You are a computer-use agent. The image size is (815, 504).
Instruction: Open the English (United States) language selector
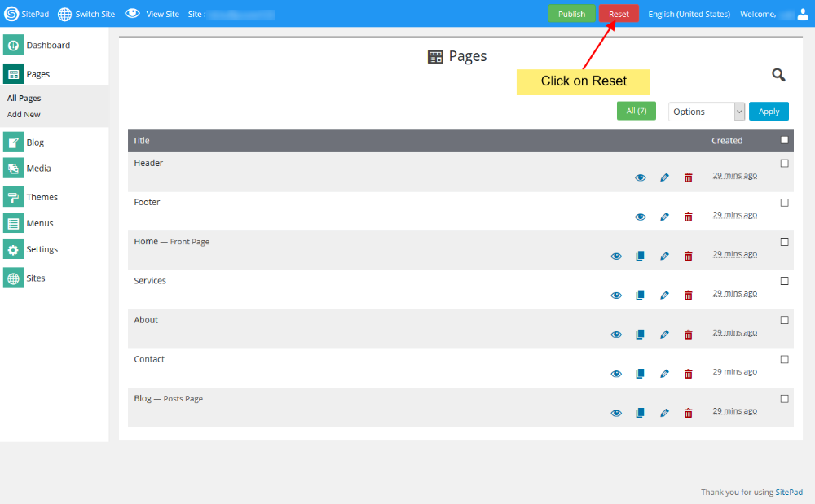(x=689, y=14)
